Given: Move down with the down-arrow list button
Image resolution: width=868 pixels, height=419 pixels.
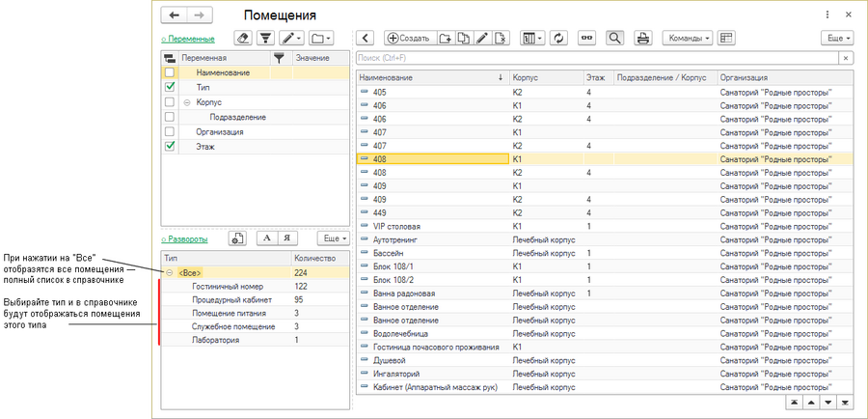Looking at the screenshot, I should 828,403.
